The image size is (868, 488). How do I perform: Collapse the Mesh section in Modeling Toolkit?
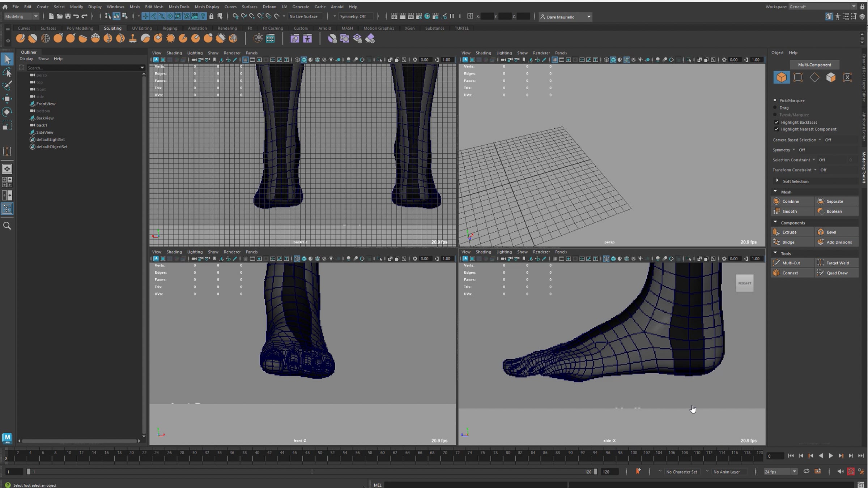coord(775,192)
